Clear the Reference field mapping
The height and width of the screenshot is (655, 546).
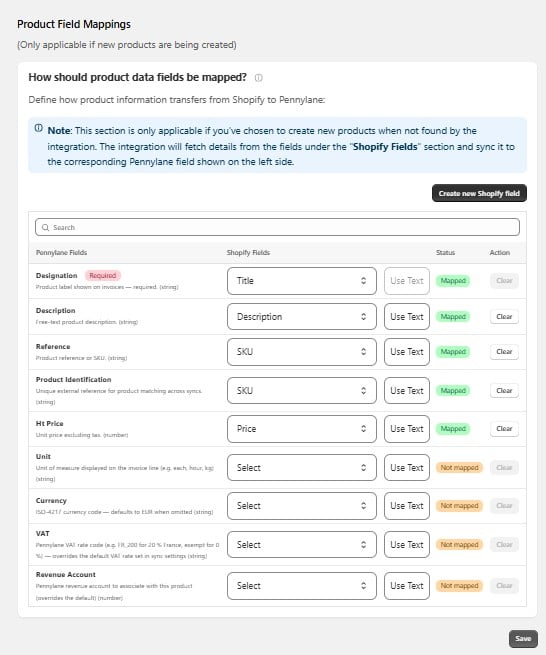pyautogui.click(x=504, y=352)
